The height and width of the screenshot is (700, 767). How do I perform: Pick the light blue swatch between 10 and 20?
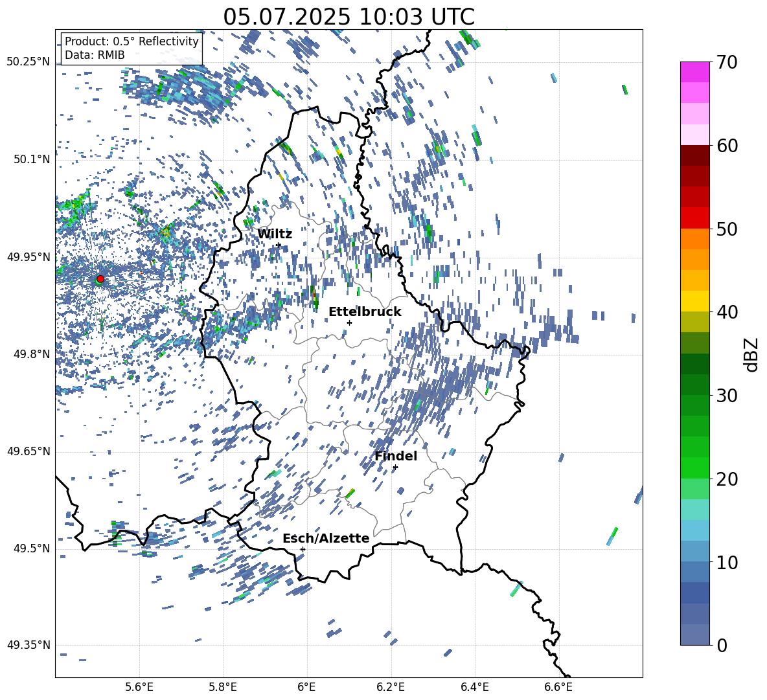coord(694,530)
